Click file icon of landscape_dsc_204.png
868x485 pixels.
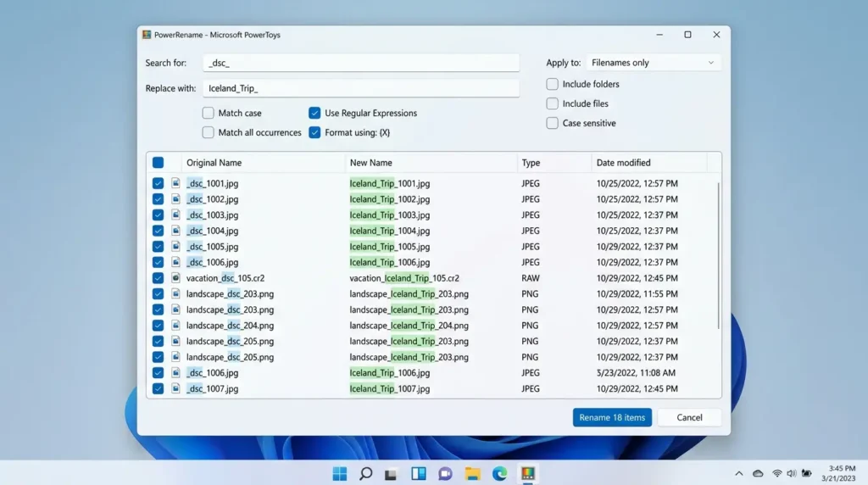pyautogui.click(x=175, y=325)
